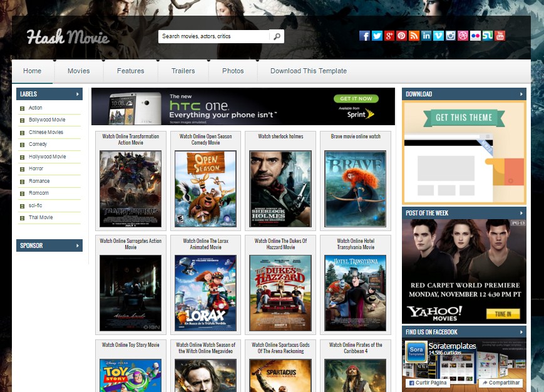Image resolution: width=544 pixels, height=392 pixels.
Task: Open Watch Online The Lorax Animated Movie title
Action: (205, 244)
